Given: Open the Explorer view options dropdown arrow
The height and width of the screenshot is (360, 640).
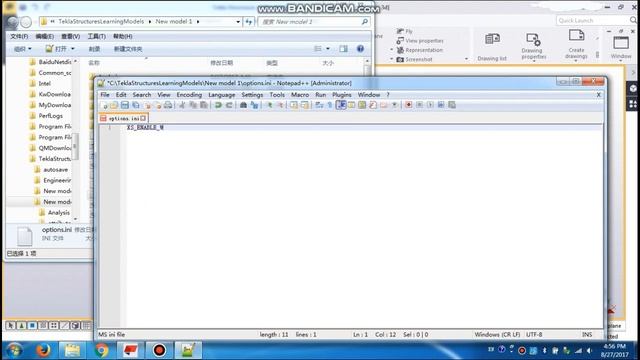Looking at the screenshot, I should [328, 49].
